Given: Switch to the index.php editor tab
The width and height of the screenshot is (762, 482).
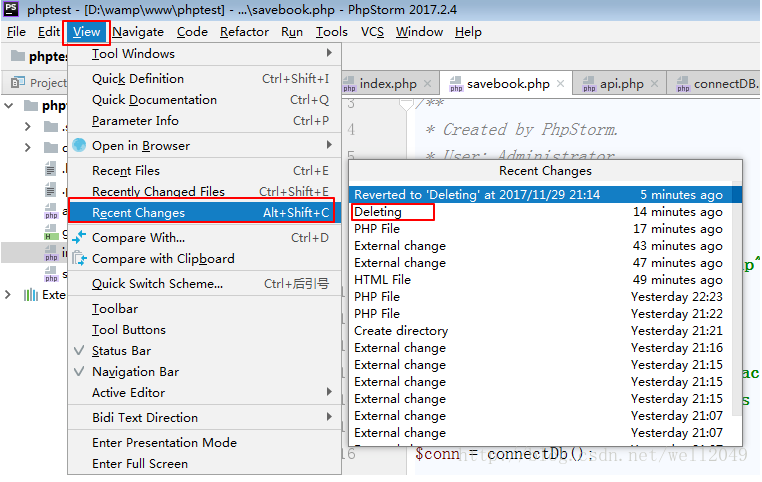Looking at the screenshot, I should point(388,84).
